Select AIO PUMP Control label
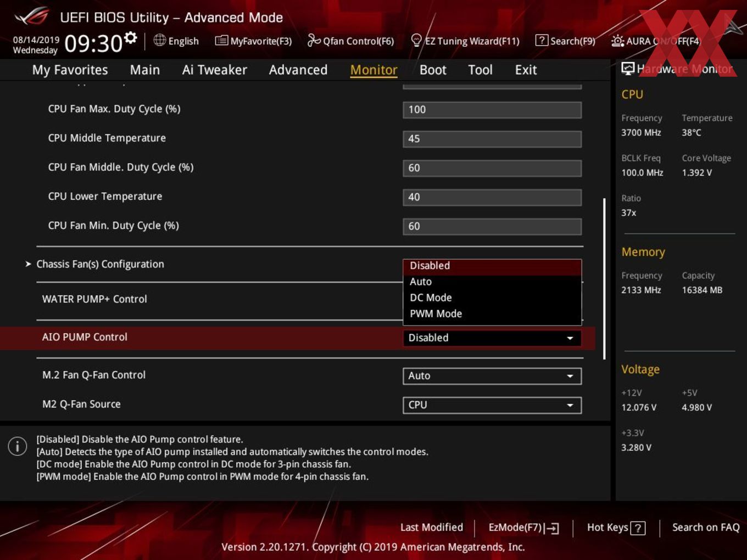Viewport: 747px width, 560px height. coord(85,337)
